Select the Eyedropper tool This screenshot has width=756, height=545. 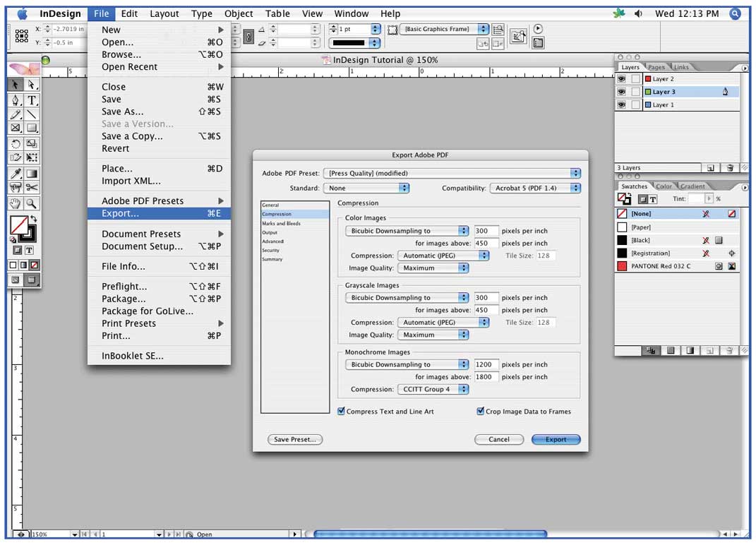[16, 174]
